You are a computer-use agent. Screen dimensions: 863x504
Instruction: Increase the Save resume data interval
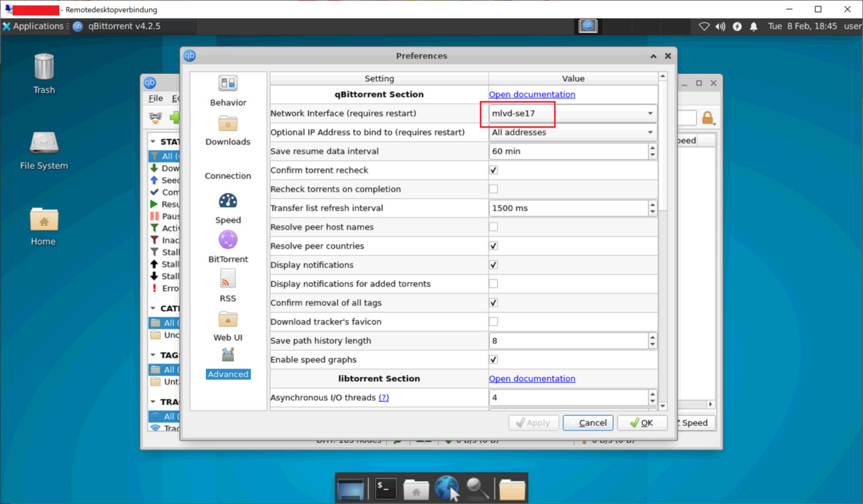[653, 148]
